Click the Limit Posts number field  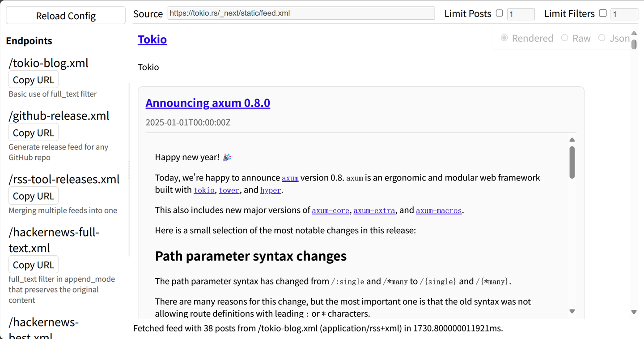point(521,14)
